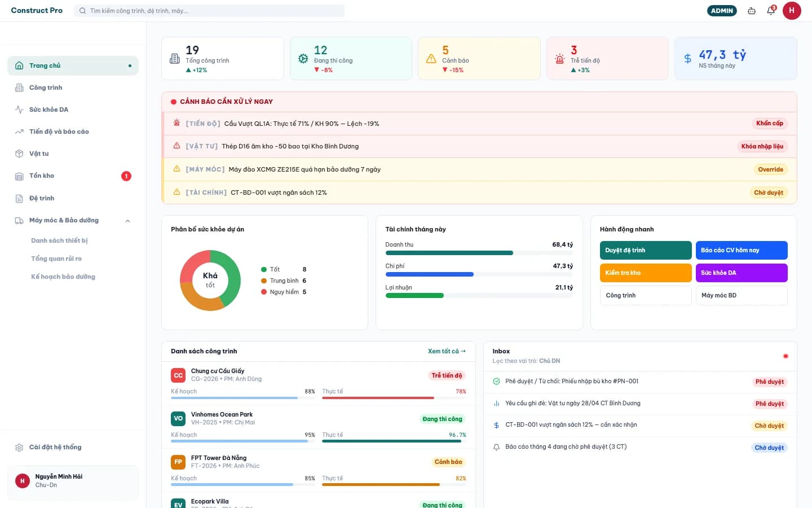Open Tổng quan rủi ro submenu item

[56, 259]
